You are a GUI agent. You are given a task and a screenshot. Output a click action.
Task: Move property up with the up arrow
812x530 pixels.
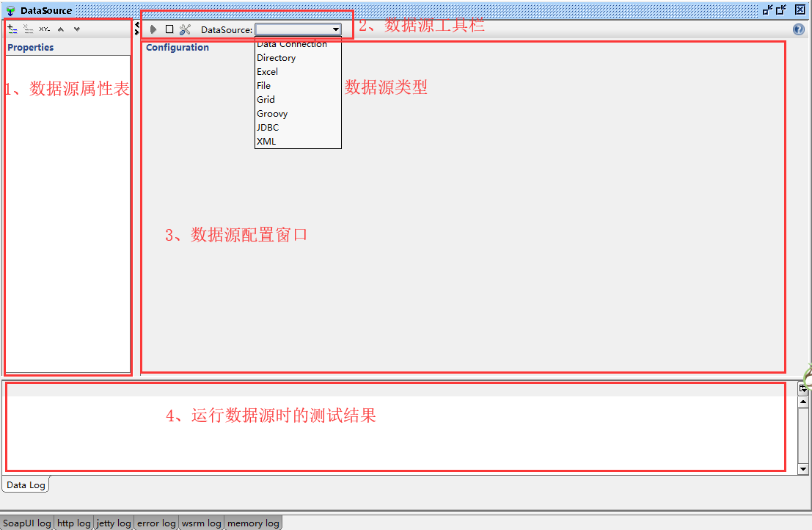(61, 29)
